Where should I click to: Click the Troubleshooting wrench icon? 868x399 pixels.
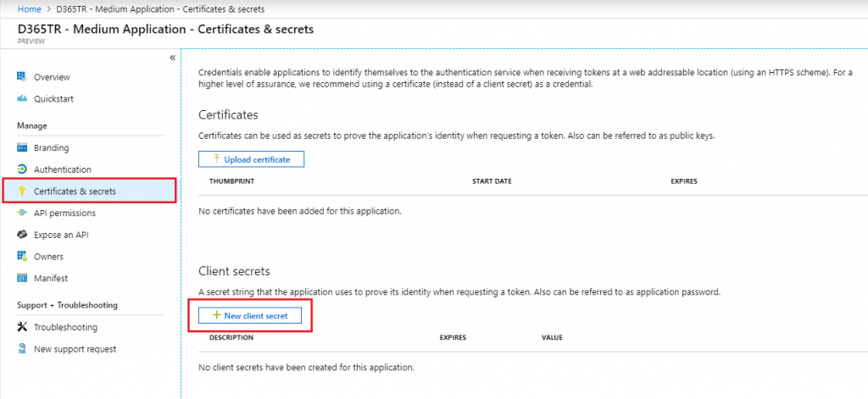click(x=22, y=327)
